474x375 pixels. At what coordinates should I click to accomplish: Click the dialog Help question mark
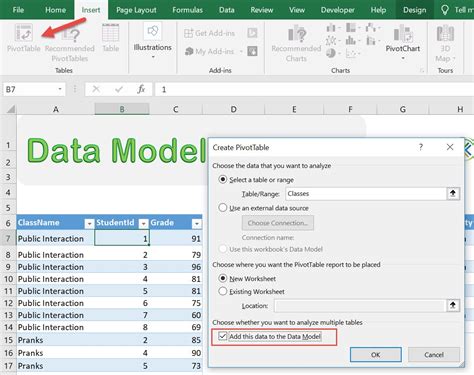(421, 147)
